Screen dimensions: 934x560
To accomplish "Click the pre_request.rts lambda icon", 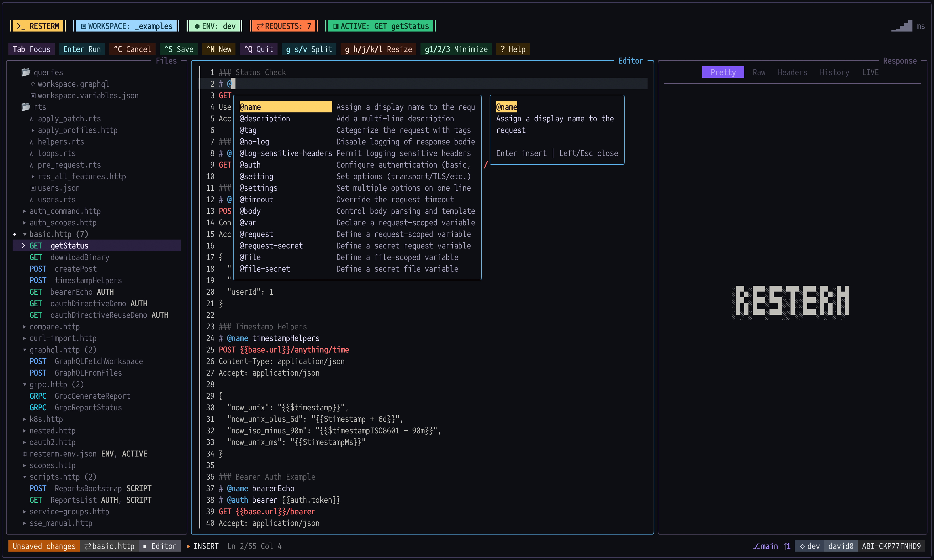I will tap(31, 165).
